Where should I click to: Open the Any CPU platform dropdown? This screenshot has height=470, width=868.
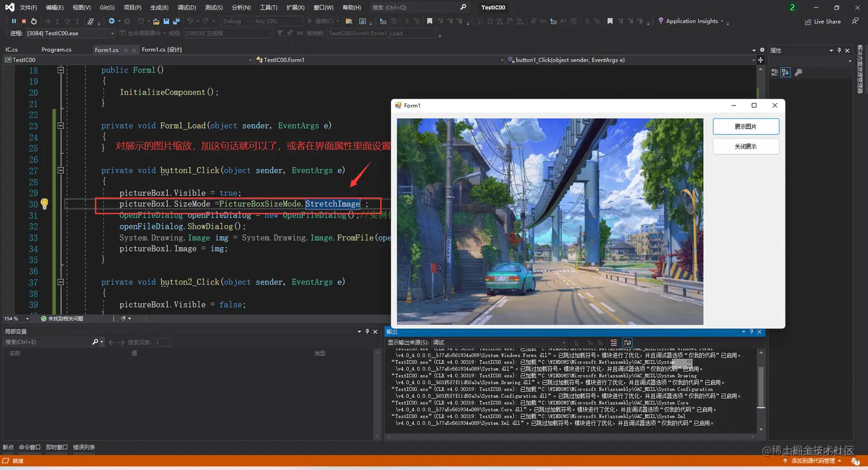tap(278, 21)
